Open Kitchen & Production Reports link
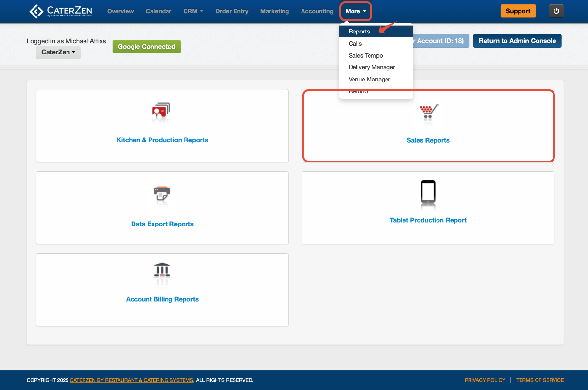 [162, 140]
